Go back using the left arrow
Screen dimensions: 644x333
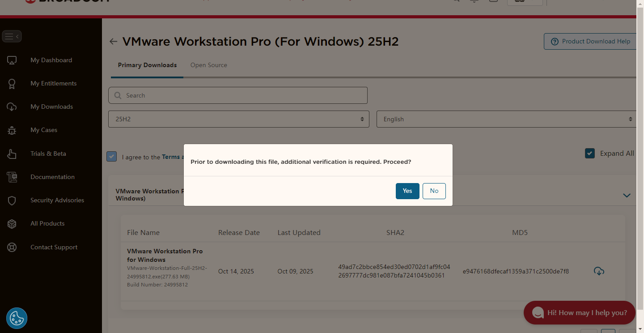click(114, 42)
